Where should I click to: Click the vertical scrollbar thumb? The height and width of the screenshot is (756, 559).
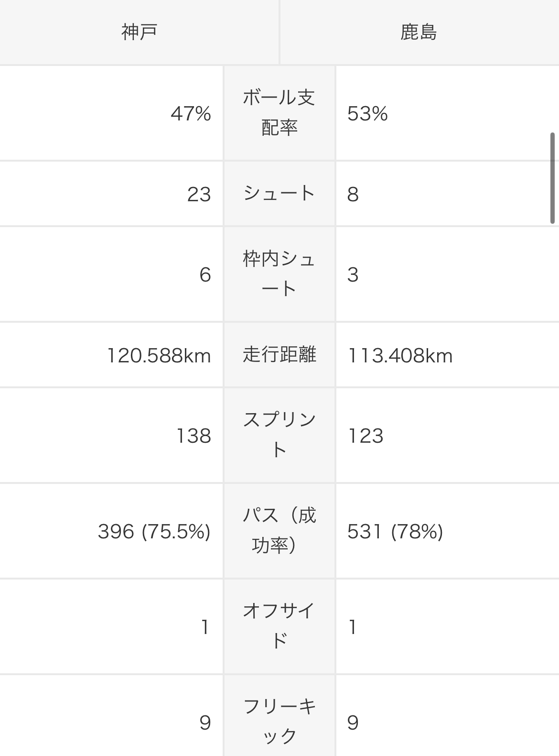[x=553, y=178]
